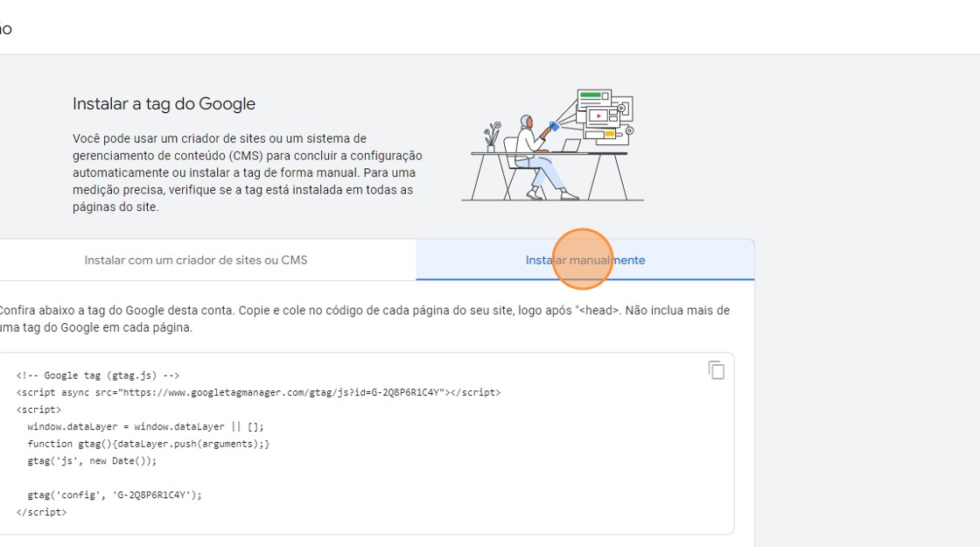Click the truncated page title in the top bar
980x547 pixels.
click(x=5, y=29)
